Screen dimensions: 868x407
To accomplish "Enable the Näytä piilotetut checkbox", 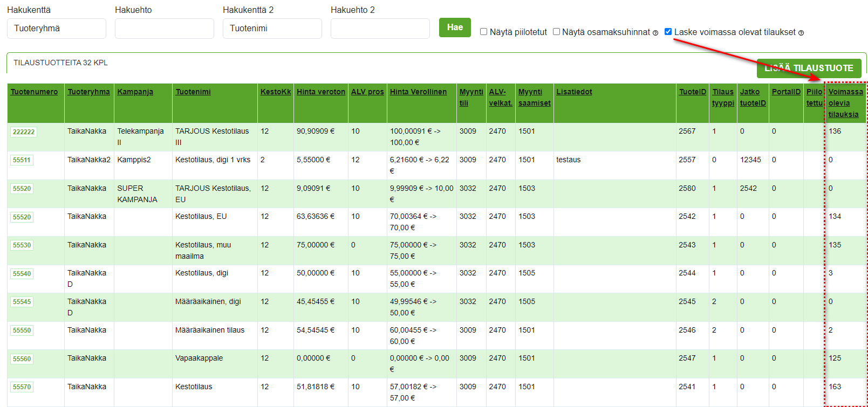I will pos(483,32).
